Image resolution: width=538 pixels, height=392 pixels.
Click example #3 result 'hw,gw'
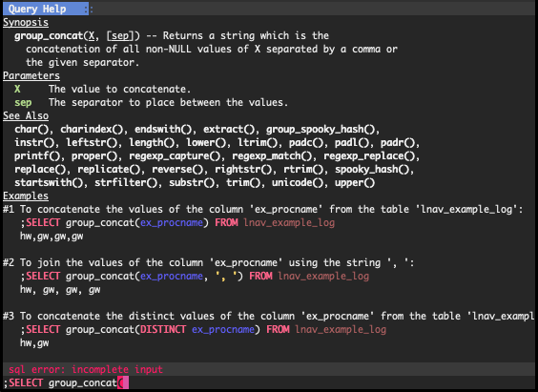coord(34,343)
